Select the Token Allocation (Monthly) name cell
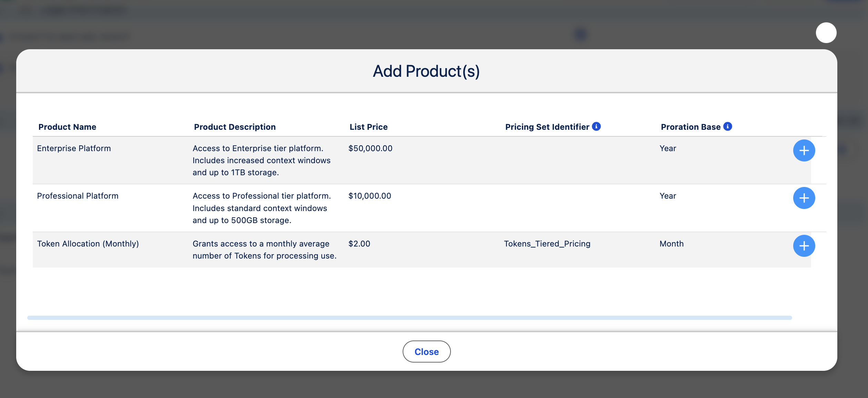This screenshot has width=868, height=398. 88,244
